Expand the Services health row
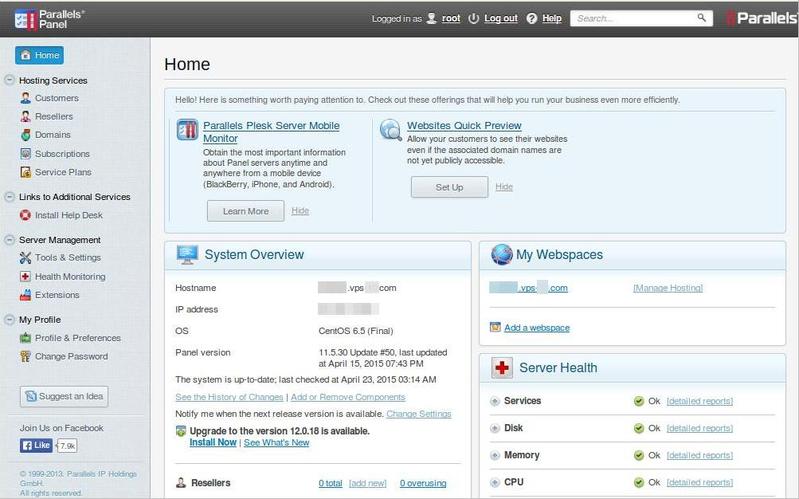Screen dimensions: 799x499 point(495,401)
